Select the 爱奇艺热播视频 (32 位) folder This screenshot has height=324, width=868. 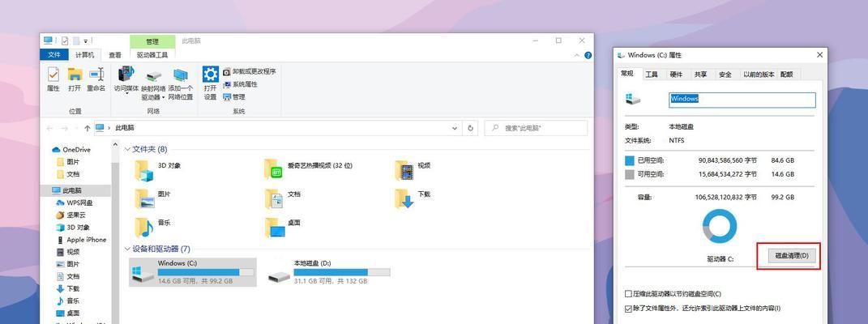pyautogui.click(x=308, y=169)
